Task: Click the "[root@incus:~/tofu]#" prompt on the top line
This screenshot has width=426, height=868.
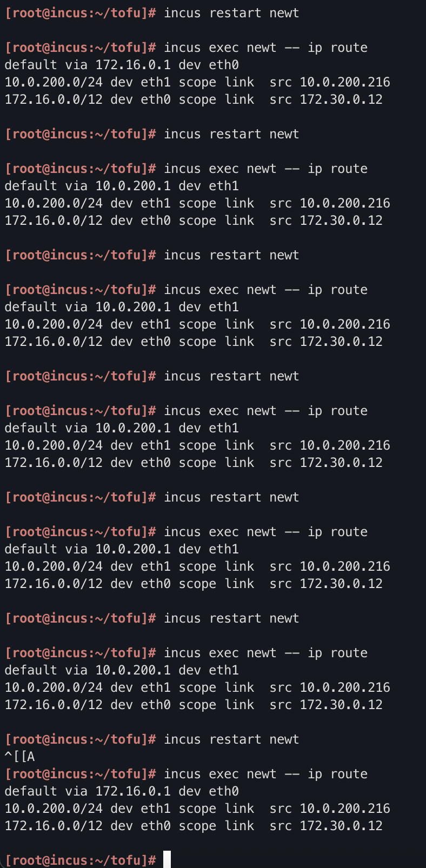Action: pos(81,13)
